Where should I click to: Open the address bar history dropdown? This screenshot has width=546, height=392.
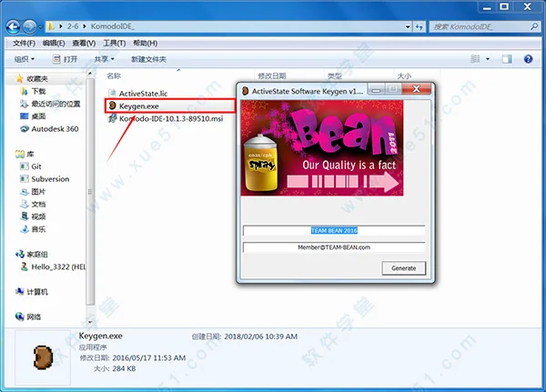408,26
